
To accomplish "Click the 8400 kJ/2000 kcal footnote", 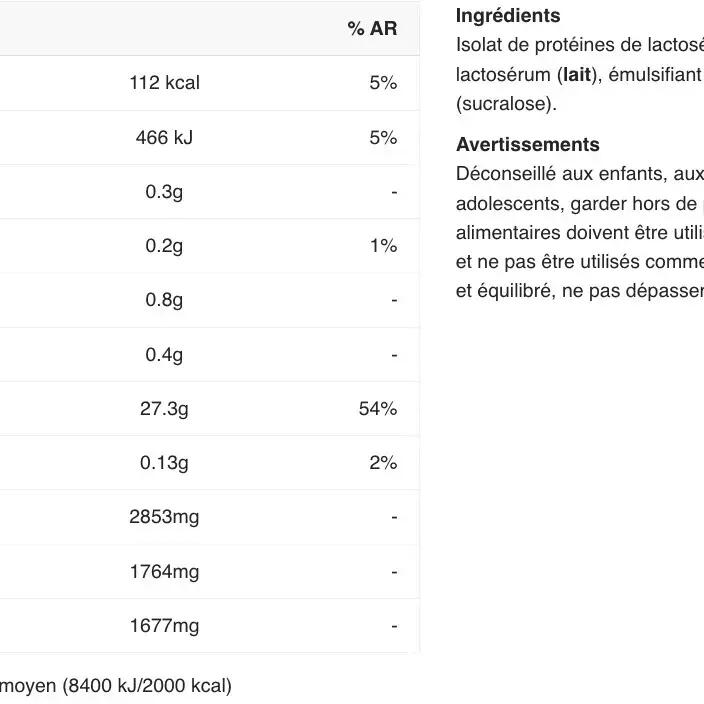I will coord(146,686).
